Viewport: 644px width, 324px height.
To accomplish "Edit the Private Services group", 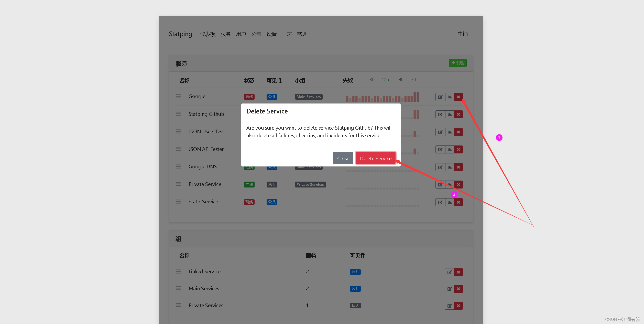I will pyautogui.click(x=450, y=306).
